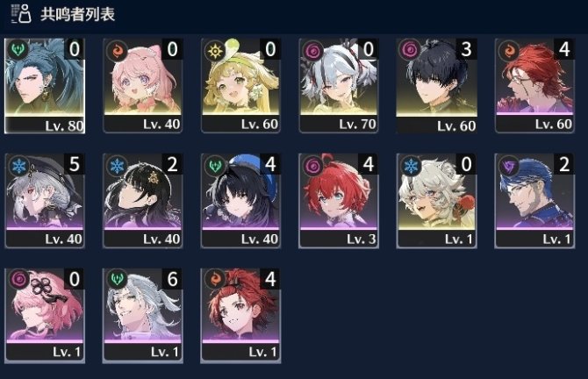The image size is (588, 379).
Task: Click the fire element icon on pink-haired Lv. 40 card
Action: coord(117,50)
